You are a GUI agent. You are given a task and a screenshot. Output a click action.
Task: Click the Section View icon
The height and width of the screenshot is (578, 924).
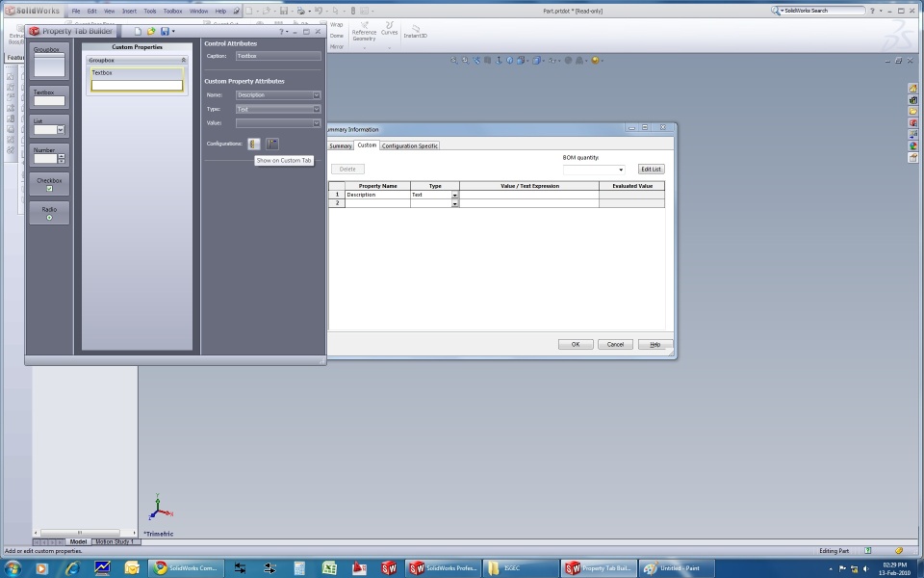pos(487,60)
